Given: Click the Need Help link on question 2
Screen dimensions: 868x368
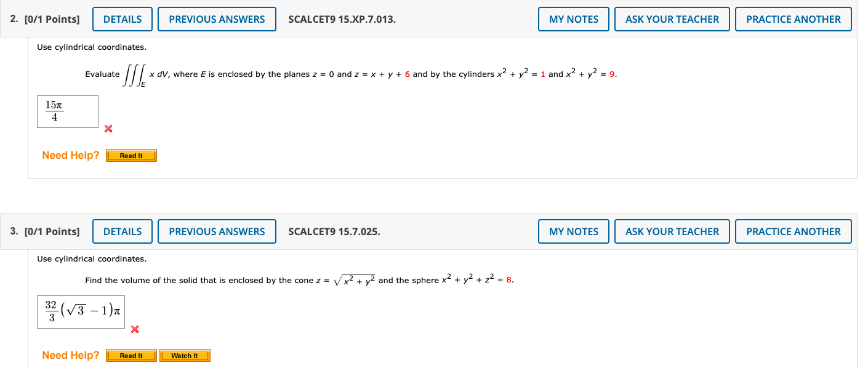Looking at the screenshot, I should pyautogui.click(x=70, y=155).
